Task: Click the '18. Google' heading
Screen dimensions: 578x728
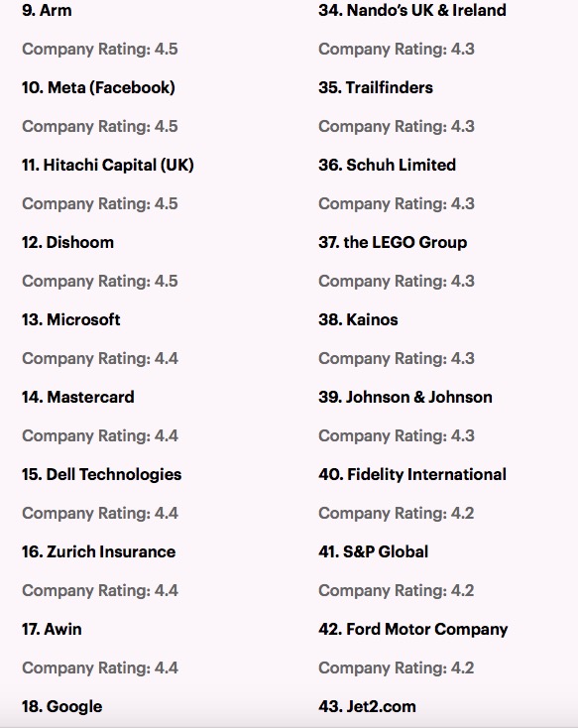Action: point(62,706)
